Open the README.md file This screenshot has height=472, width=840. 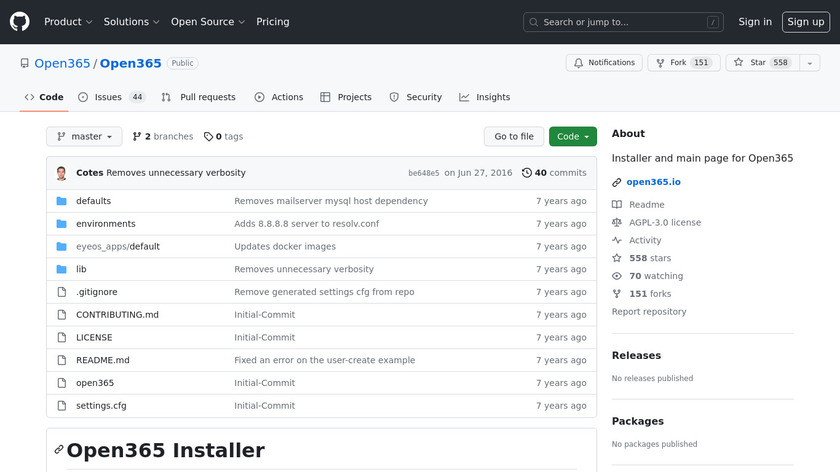102,360
